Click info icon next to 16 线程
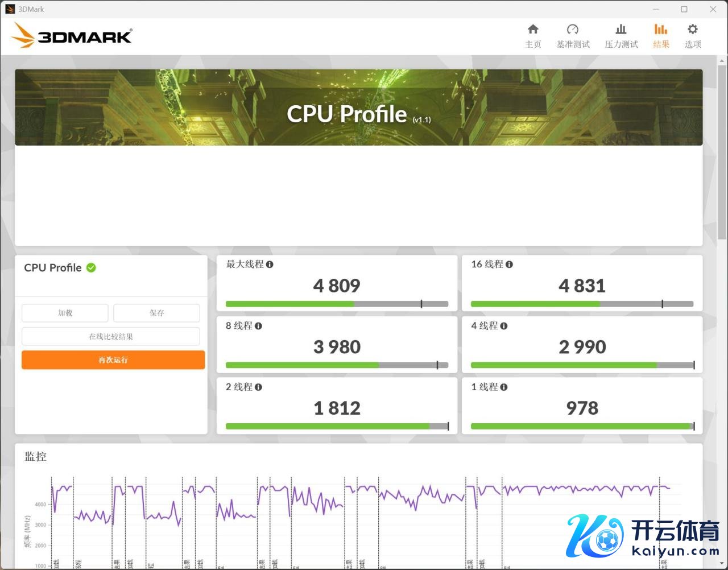 pyautogui.click(x=509, y=265)
